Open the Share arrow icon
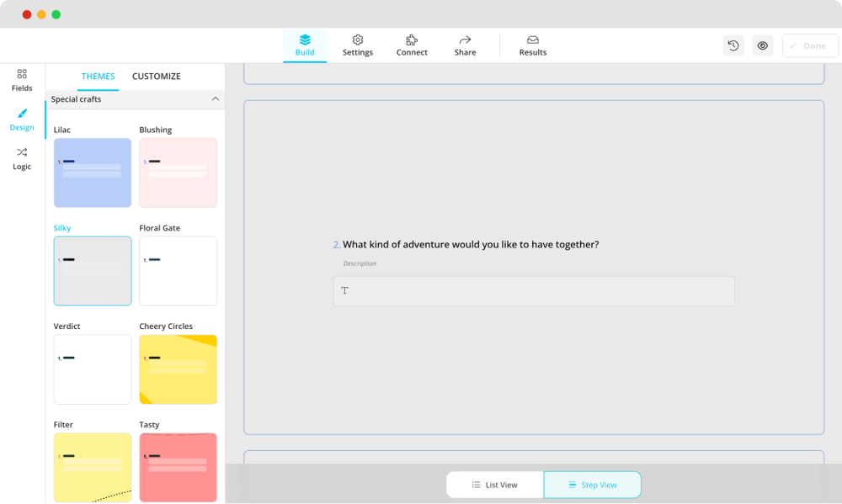 pyautogui.click(x=465, y=40)
